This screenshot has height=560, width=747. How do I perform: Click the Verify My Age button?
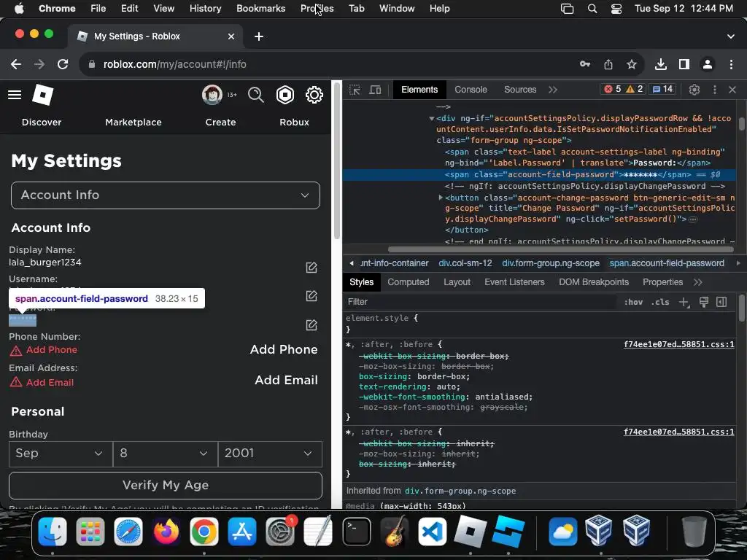click(x=166, y=485)
